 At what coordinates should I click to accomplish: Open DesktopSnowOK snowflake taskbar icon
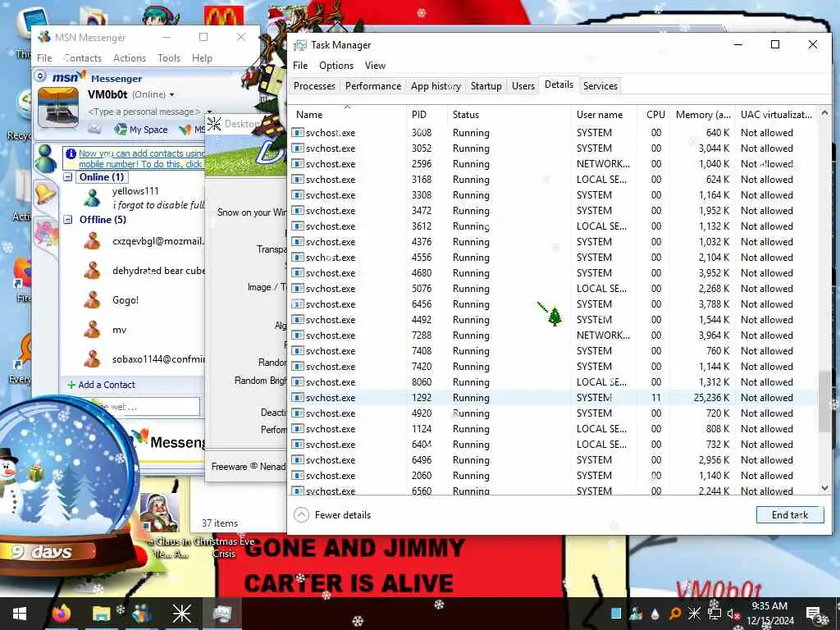[181, 614]
